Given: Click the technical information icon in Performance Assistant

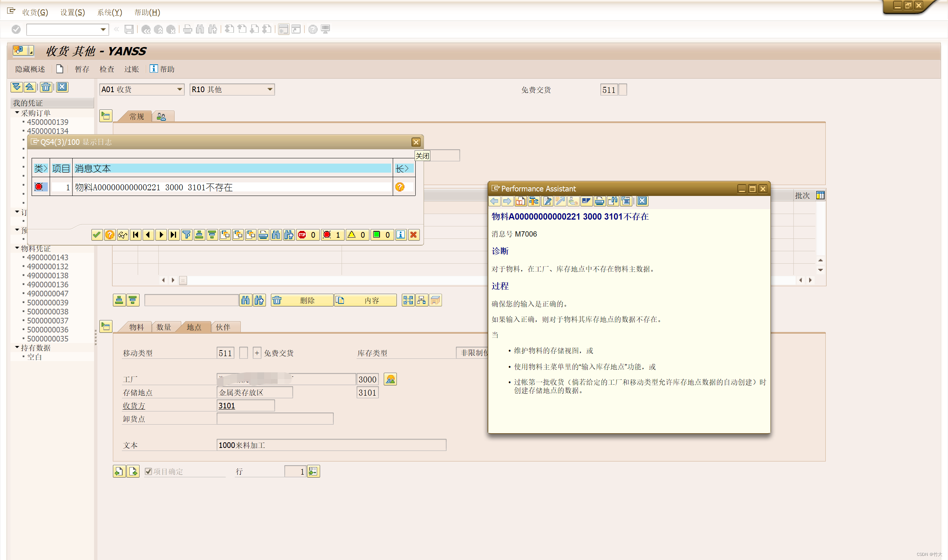Looking at the screenshot, I should [x=534, y=201].
